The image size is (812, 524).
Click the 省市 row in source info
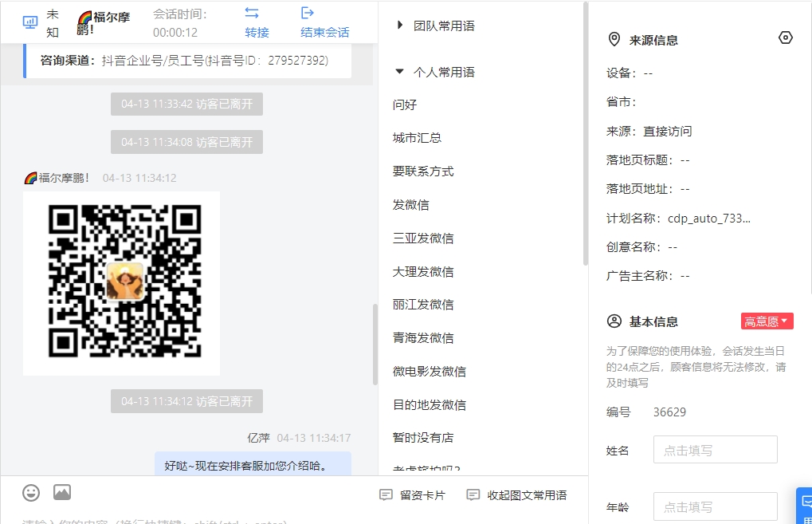click(622, 102)
